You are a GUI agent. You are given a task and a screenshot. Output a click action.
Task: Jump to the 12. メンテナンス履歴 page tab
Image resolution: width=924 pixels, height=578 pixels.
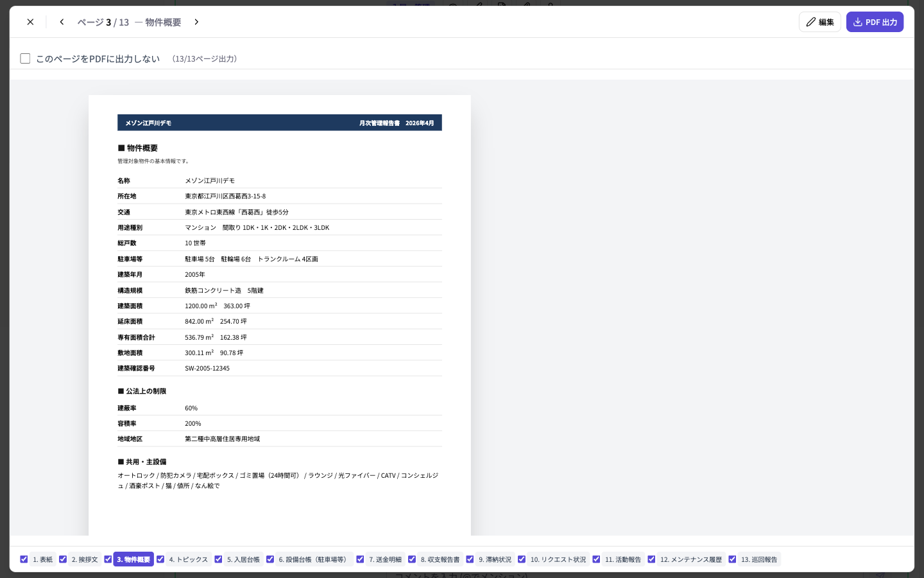pos(691,559)
